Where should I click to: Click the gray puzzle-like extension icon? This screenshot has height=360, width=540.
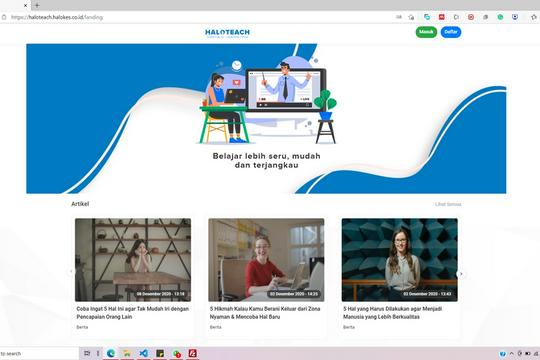click(x=456, y=17)
